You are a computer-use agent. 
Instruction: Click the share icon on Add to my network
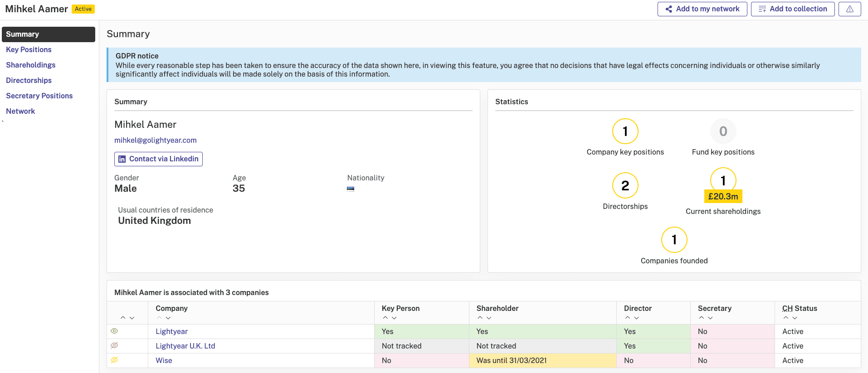[x=668, y=9]
